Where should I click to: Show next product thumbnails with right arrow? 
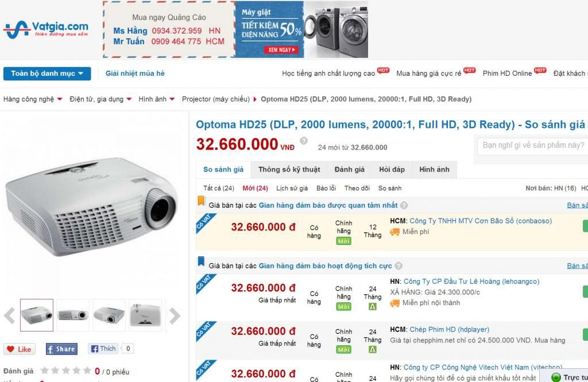[175, 315]
